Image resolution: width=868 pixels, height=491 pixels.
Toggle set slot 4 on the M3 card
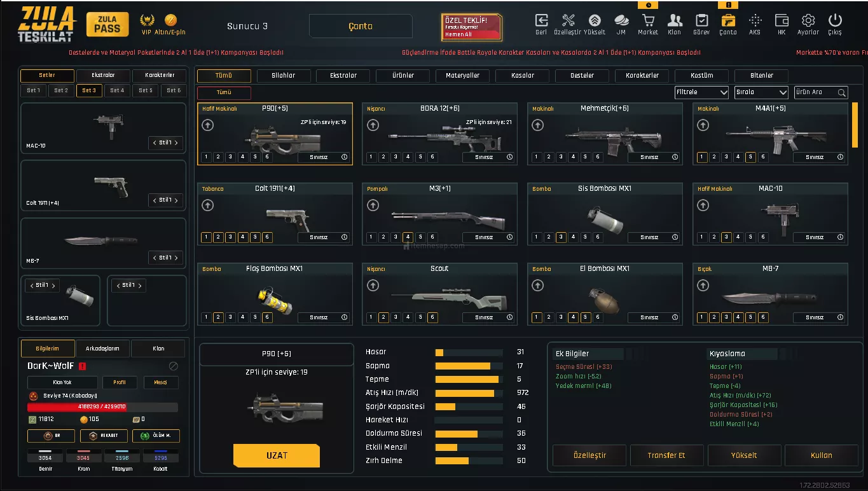pos(408,237)
